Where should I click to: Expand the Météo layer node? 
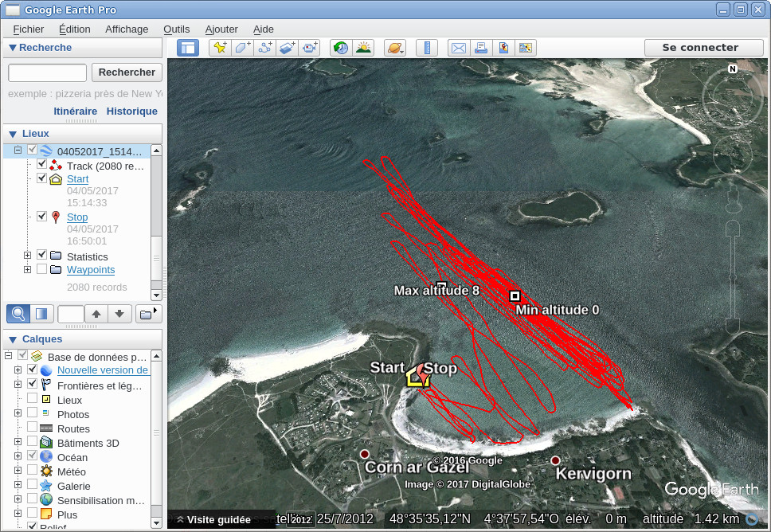pyautogui.click(x=18, y=470)
